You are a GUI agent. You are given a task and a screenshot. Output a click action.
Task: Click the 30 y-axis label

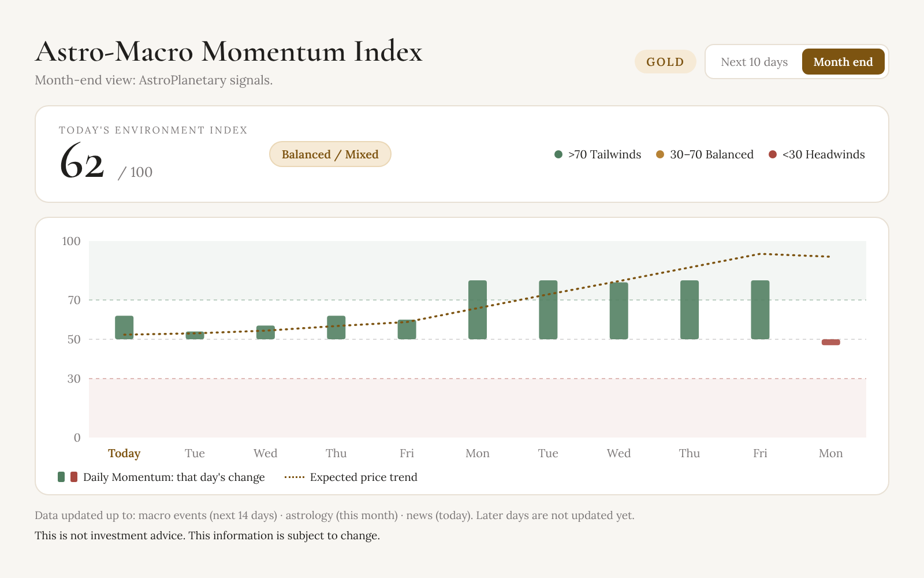click(74, 379)
